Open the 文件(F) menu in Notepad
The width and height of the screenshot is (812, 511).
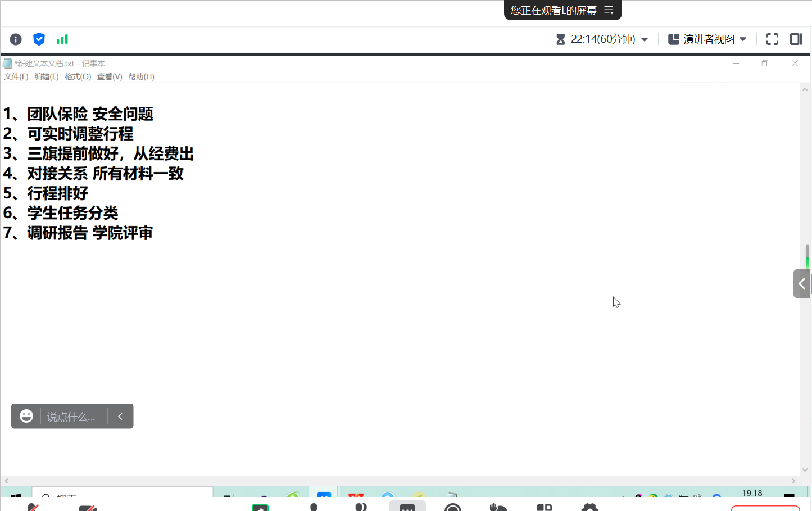(15, 76)
